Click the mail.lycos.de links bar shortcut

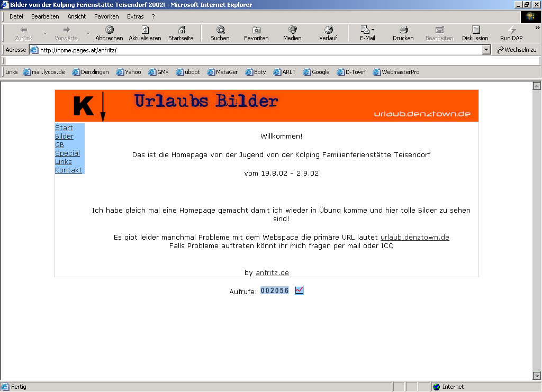tap(44, 72)
